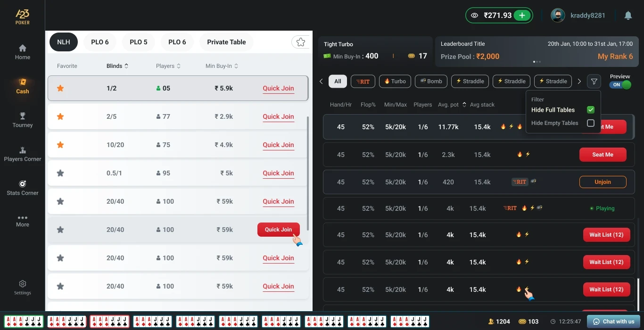The image size is (644, 330).
Task: Click kraddy8281 profile avatar
Action: tap(558, 16)
